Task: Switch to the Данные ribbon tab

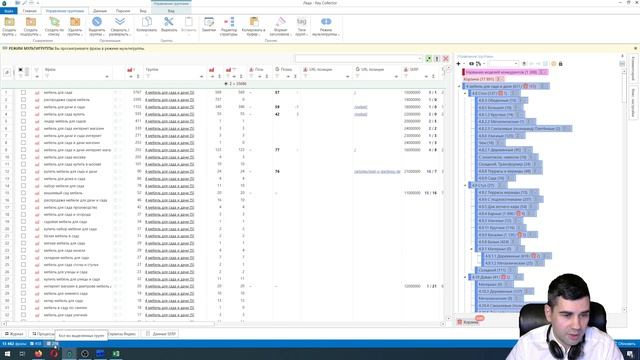Action: click(x=100, y=11)
